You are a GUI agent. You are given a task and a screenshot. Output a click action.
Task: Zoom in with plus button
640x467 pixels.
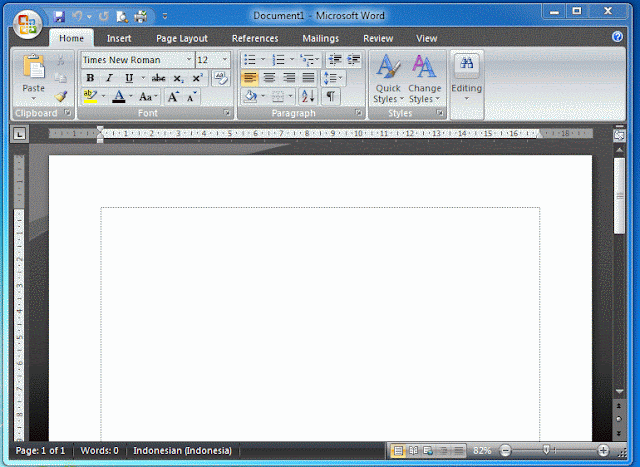[x=603, y=451]
